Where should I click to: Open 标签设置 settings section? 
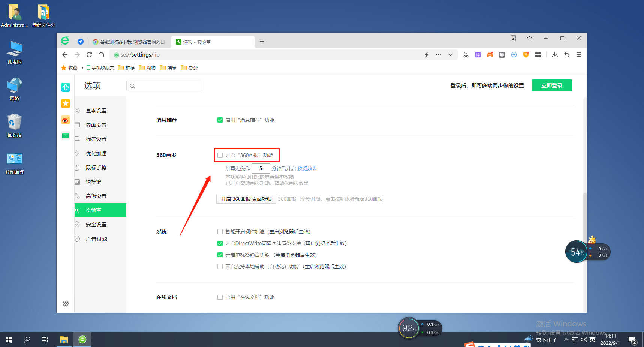[x=96, y=139]
